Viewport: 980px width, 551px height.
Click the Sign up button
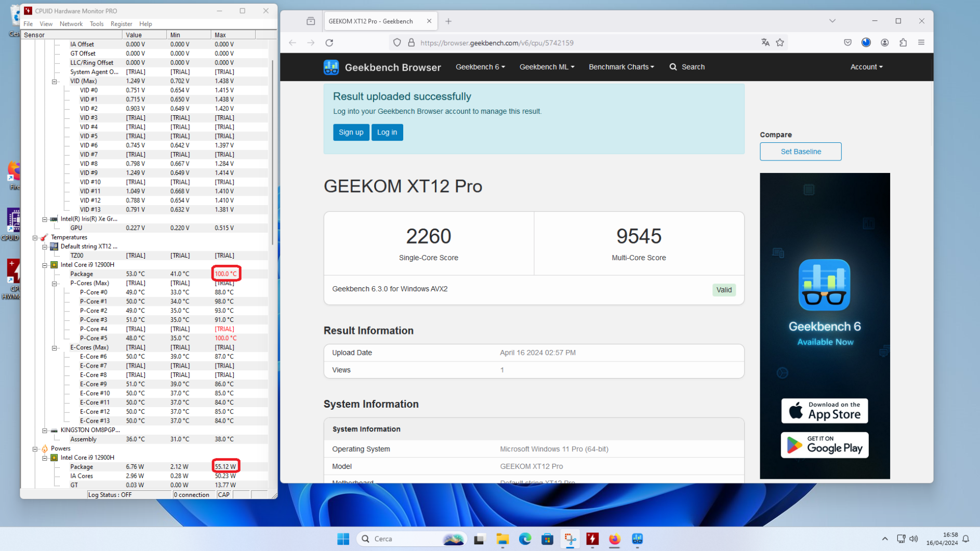click(351, 132)
